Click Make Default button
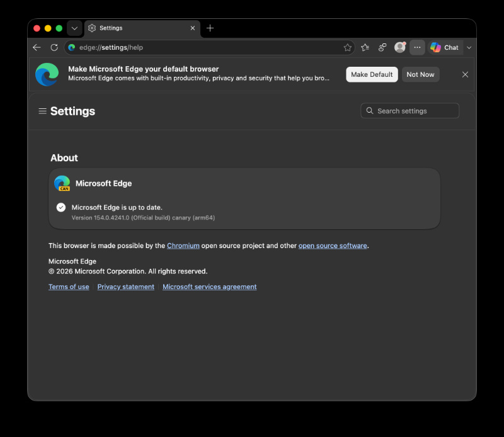The width and height of the screenshot is (504, 437). point(372,74)
